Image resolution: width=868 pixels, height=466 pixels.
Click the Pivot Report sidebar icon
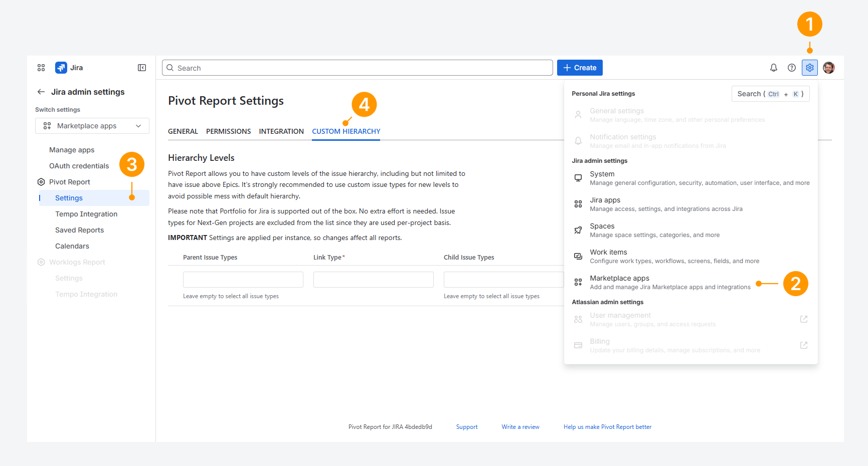(41, 182)
